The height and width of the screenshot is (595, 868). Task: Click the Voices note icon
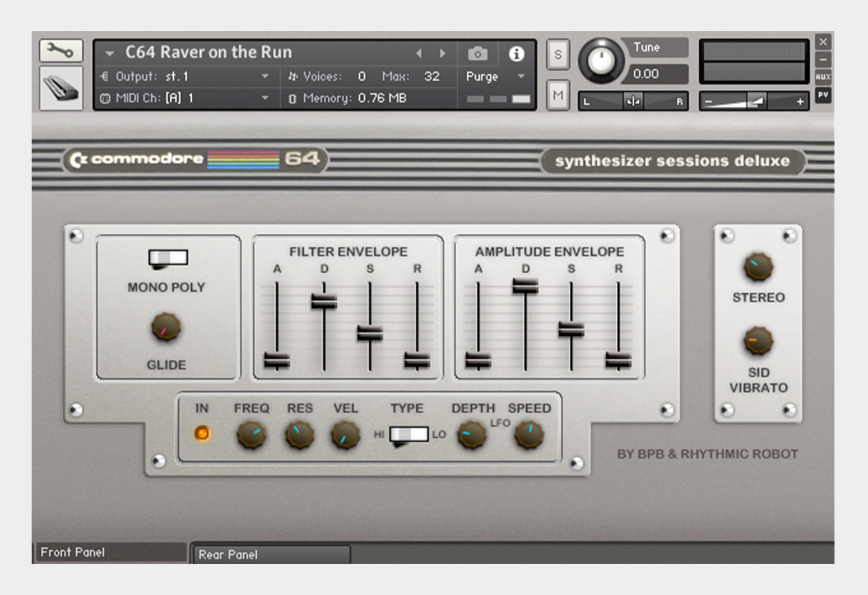[x=293, y=76]
